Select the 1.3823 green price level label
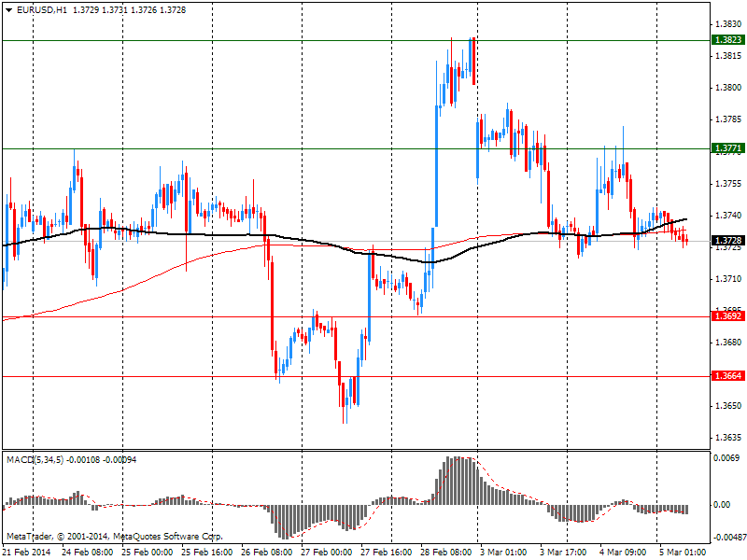The width and height of the screenshot is (747, 560). point(728,40)
